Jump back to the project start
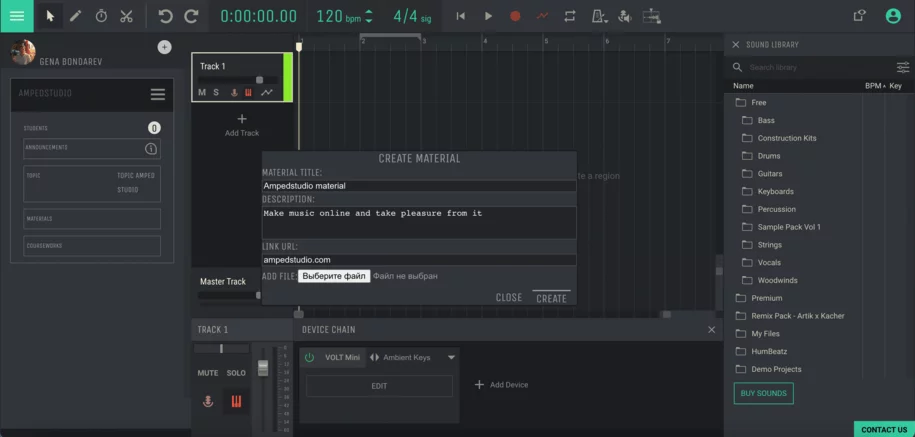The image size is (915, 437). 460,16
